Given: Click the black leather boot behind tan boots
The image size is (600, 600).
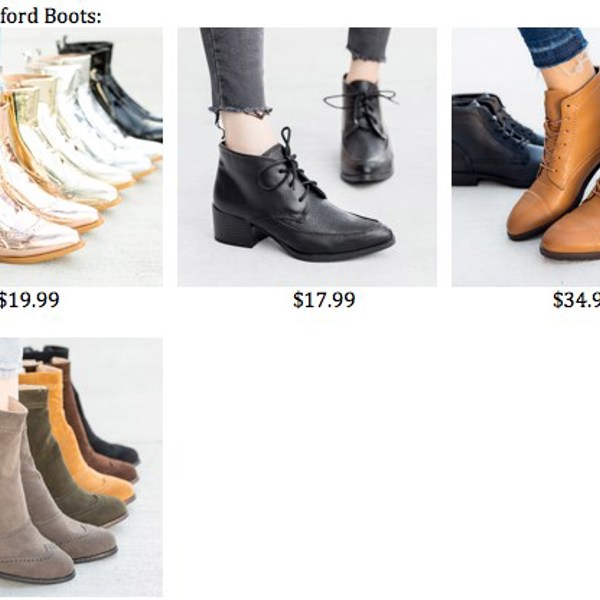Looking at the screenshot, I should (x=496, y=140).
